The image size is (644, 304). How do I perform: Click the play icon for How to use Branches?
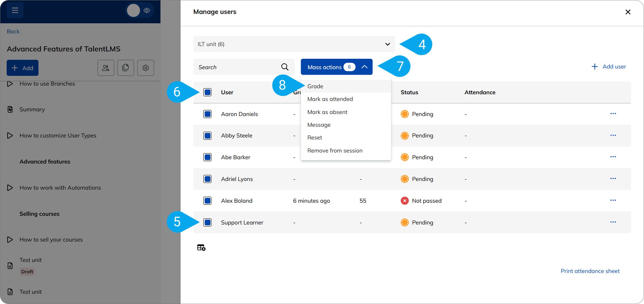[10, 84]
